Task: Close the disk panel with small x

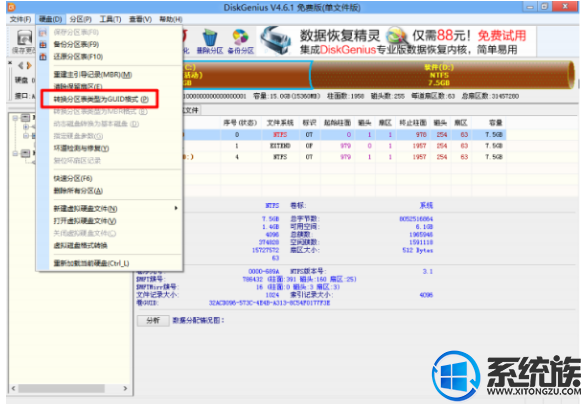Action: click(10, 63)
